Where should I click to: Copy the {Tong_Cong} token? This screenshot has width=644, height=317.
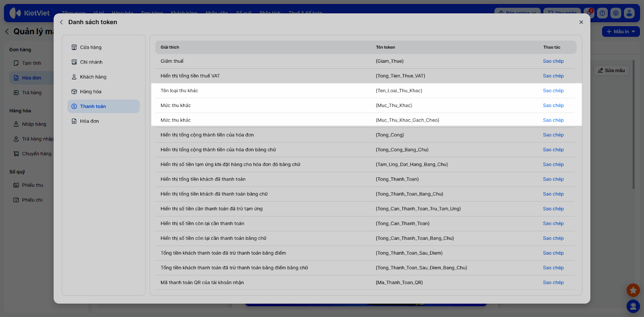(x=553, y=135)
